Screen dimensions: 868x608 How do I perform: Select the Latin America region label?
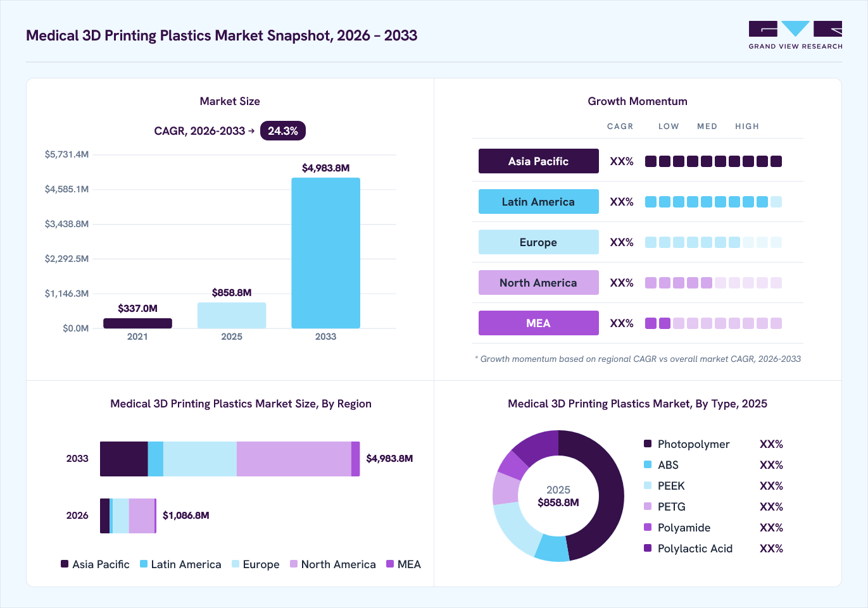click(538, 202)
